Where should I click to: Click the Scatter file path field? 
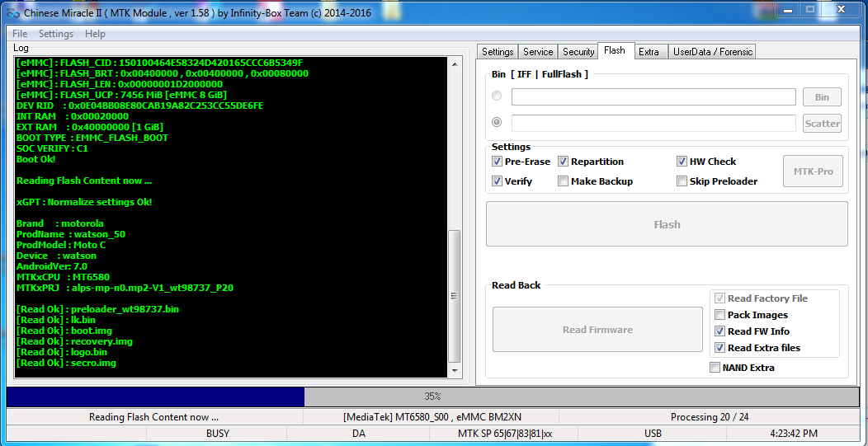pos(653,124)
